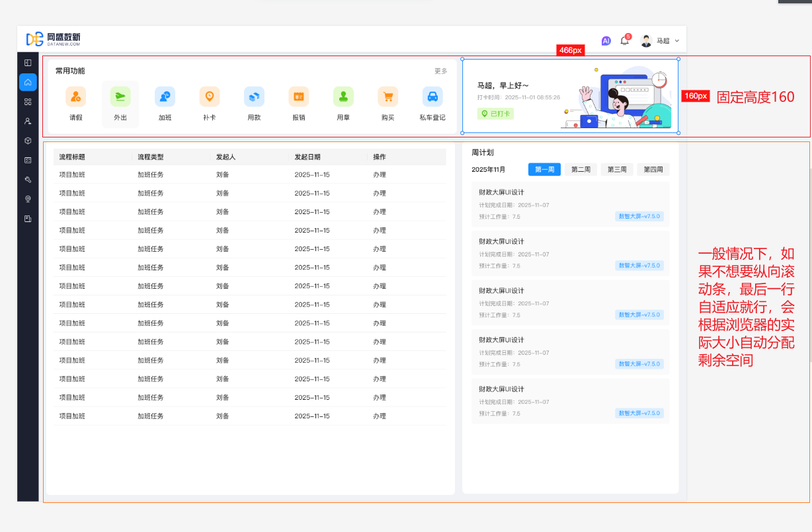Screen dimensions: 812x532
Task: Click the 发起日期 column header
Action: [307, 157]
